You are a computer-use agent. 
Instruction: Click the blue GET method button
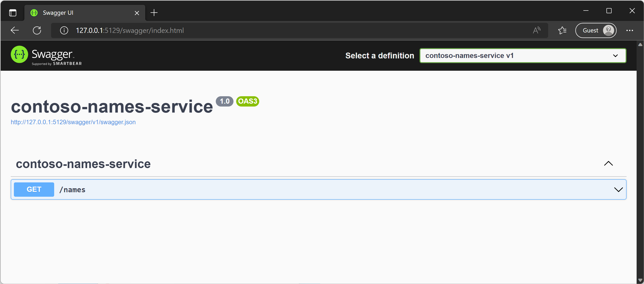(x=34, y=190)
